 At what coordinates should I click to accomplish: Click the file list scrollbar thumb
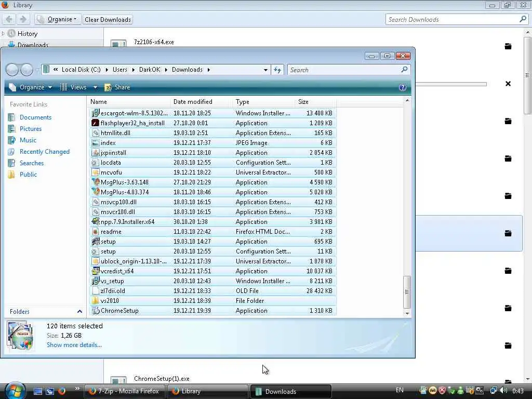click(407, 291)
